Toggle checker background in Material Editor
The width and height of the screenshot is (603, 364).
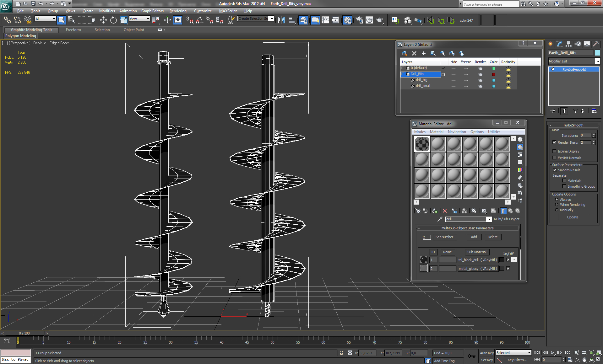point(520,155)
